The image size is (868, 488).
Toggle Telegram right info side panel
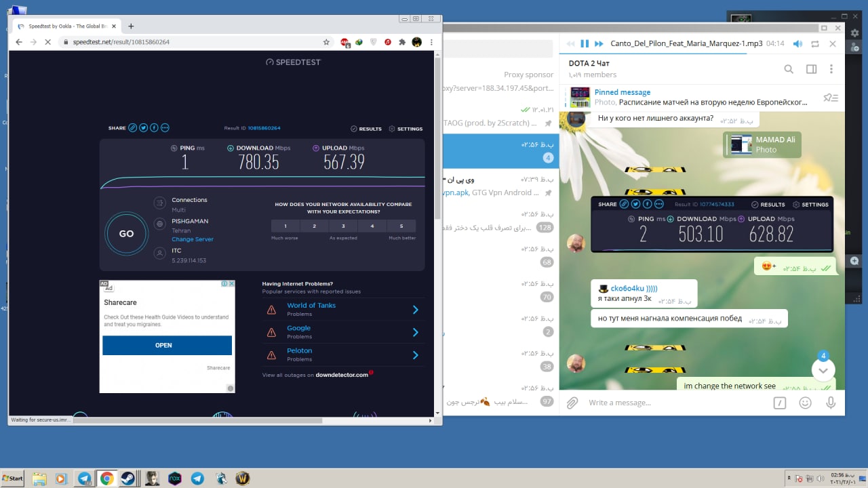click(811, 69)
